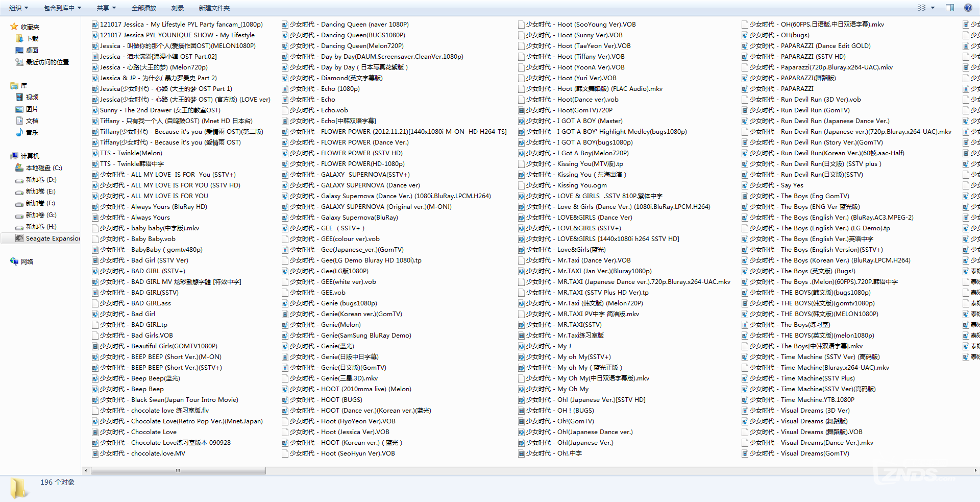Select file icon of 少女时代 - baby baby(中字版).mkv

(x=95, y=228)
